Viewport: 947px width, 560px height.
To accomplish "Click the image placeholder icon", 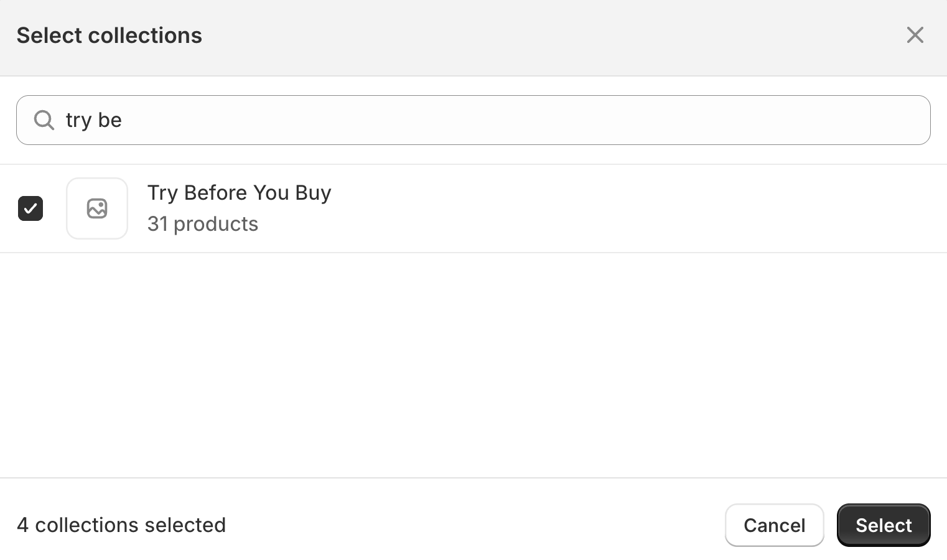I will click(97, 208).
